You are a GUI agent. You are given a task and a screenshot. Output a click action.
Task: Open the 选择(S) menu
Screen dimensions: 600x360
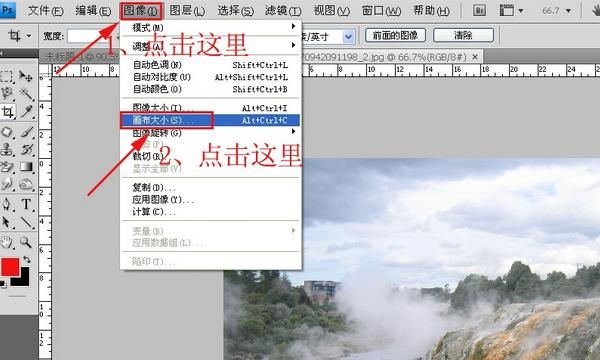[235, 11]
